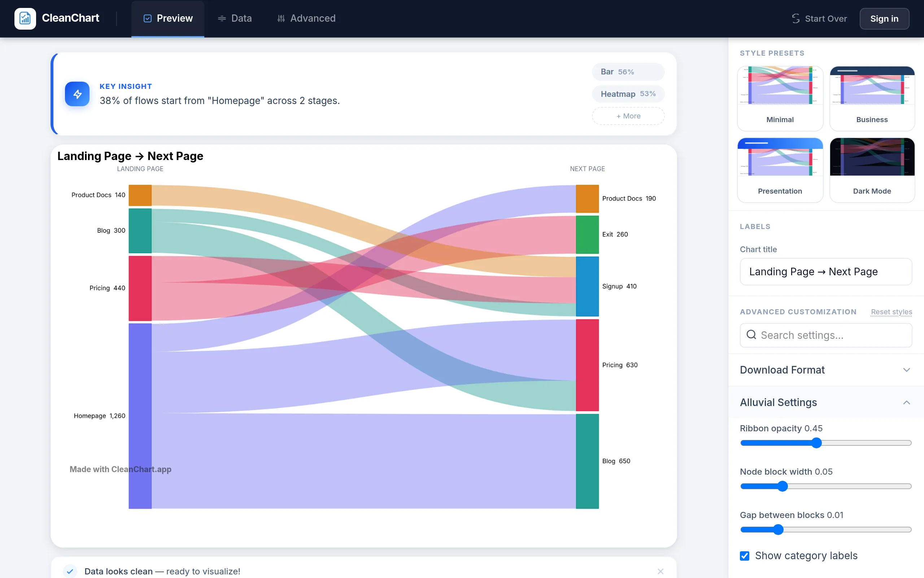
Task: Click the right Blog 650 node block
Action: point(587,461)
